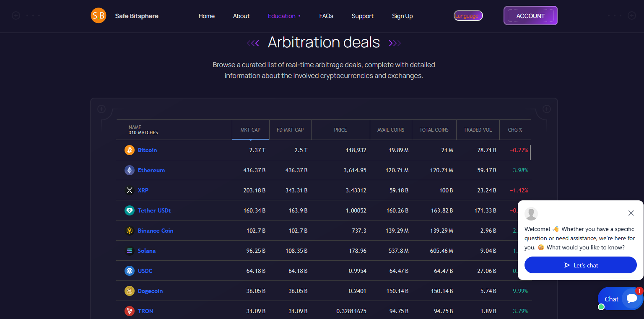Click the Bitcoin coin icon
The height and width of the screenshot is (319, 644).
(130, 150)
